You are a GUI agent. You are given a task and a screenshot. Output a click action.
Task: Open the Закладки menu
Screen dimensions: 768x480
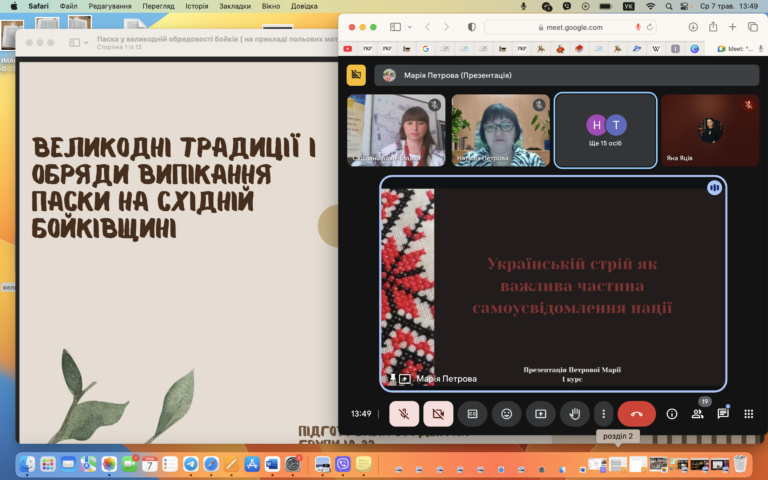(235, 6)
